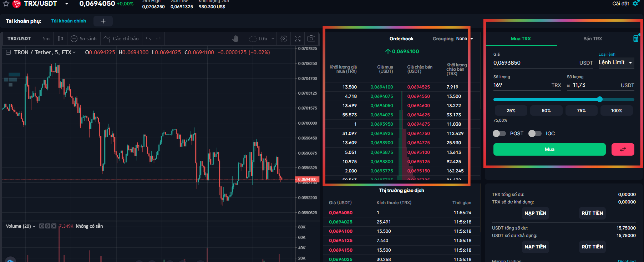
Task: Select the hand pan tool in chart
Action: coord(235,39)
